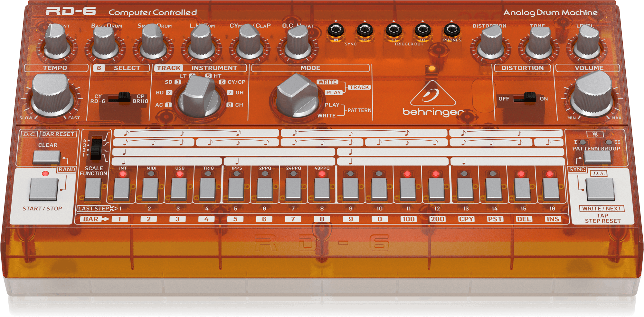Click the step 3 red LED
Image resolution: width=644 pixels, height=317 pixels.
pyautogui.click(x=180, y=174)
